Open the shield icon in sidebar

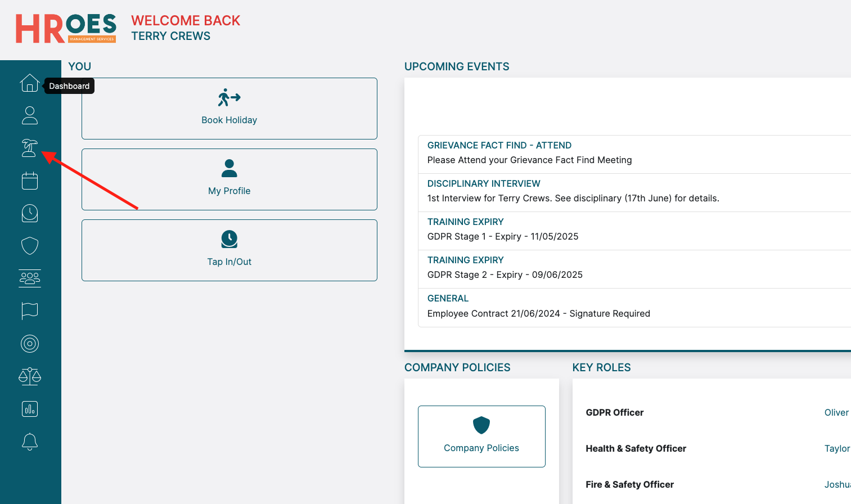point(30,246)
